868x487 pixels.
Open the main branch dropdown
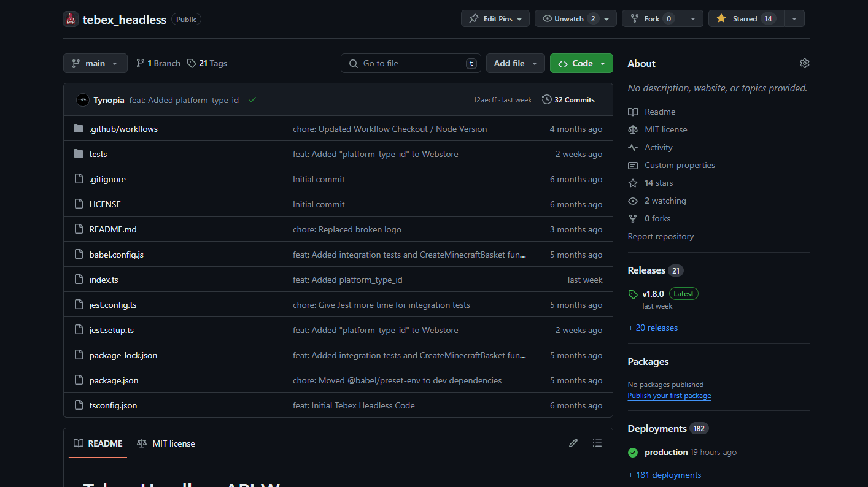pos(95,63)
